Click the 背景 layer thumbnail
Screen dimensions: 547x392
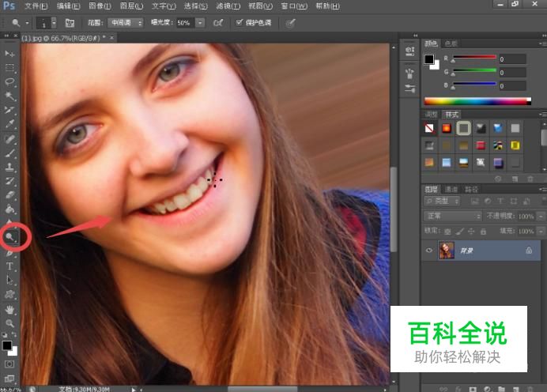[x=447, y=251]
